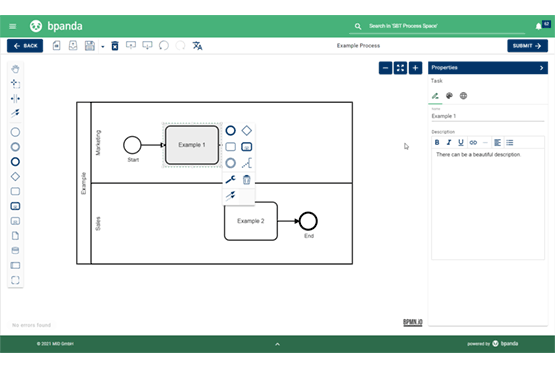
Task: Activate the create/remove space tool
Action: (15, 98)
